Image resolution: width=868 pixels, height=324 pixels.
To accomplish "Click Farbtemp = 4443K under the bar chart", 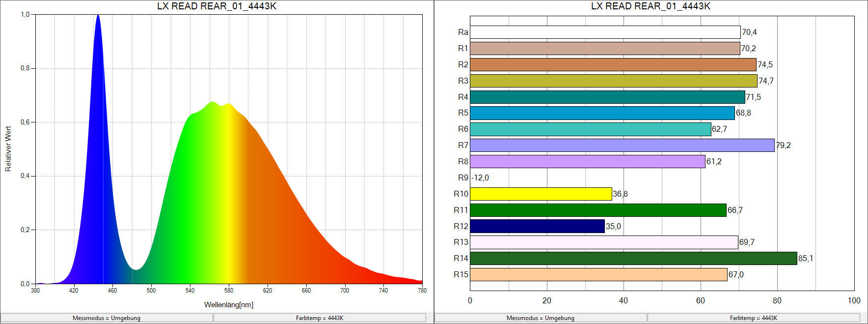I will pyautogui.click(x=754, y=318).
